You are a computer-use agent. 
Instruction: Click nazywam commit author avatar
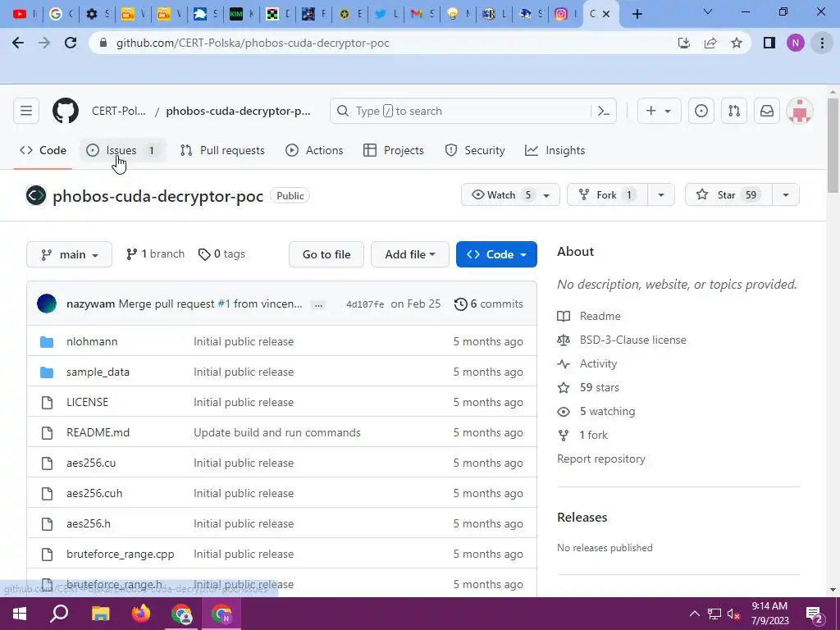(x=47, y=304)
